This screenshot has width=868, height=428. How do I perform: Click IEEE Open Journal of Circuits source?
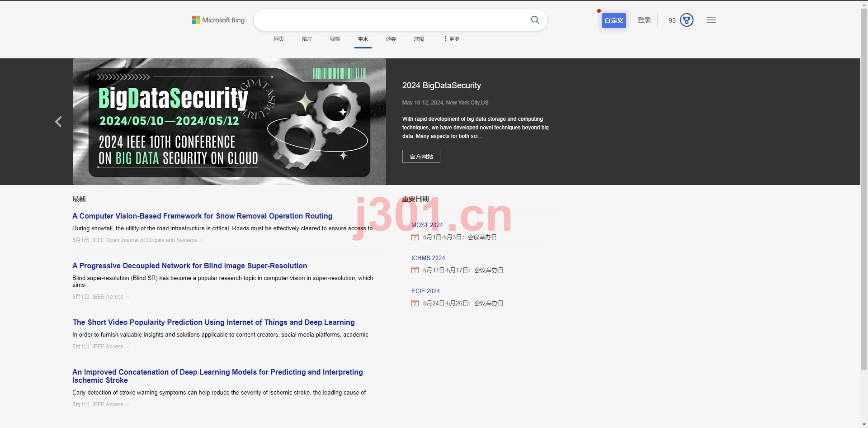[145, 240]
